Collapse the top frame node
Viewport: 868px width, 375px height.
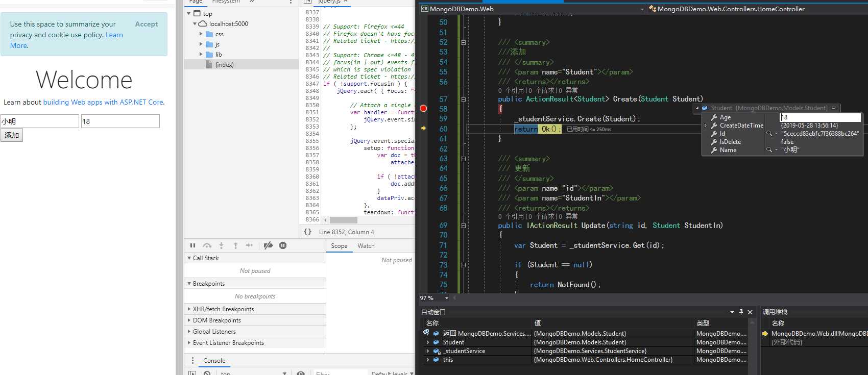pyautogui.click(x=189, y=14)
